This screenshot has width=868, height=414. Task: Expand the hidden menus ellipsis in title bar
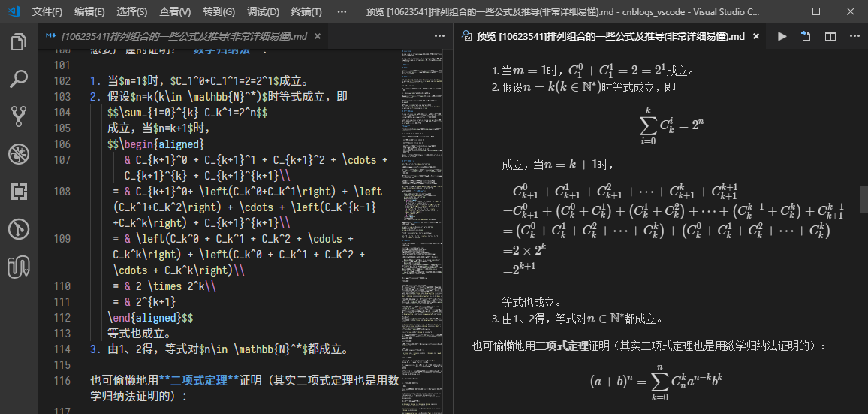[342, 11]
